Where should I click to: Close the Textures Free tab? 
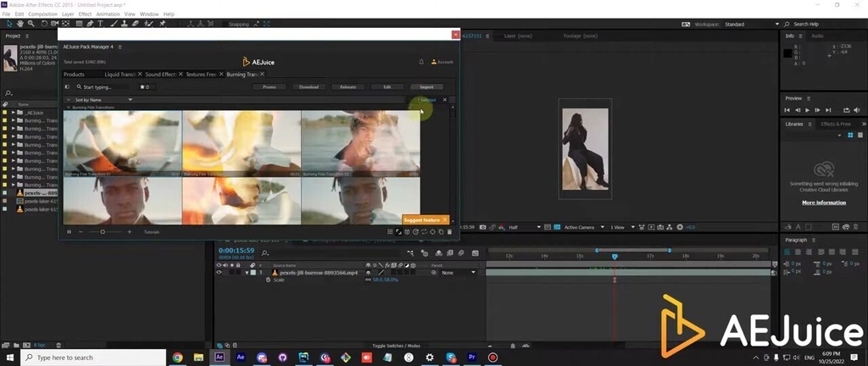tap(221, 74)
